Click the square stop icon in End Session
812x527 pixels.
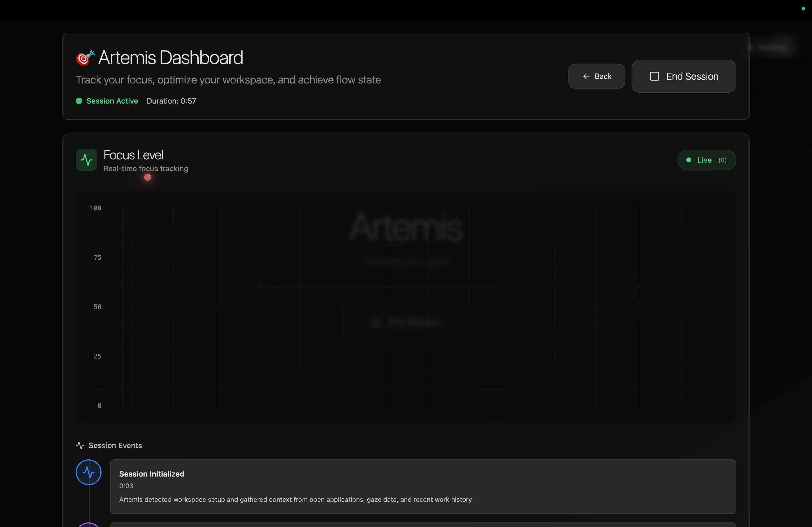click(x=654, y=76)
